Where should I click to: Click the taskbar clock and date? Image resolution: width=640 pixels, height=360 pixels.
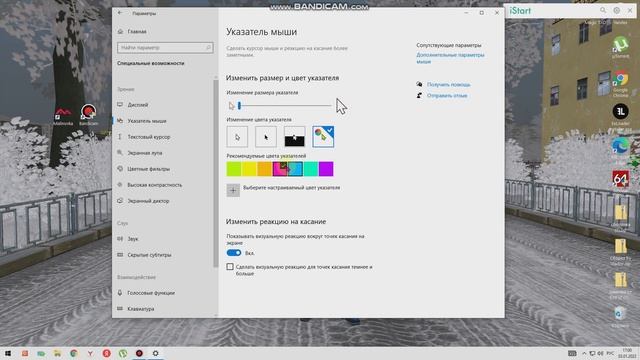[627, 353]
